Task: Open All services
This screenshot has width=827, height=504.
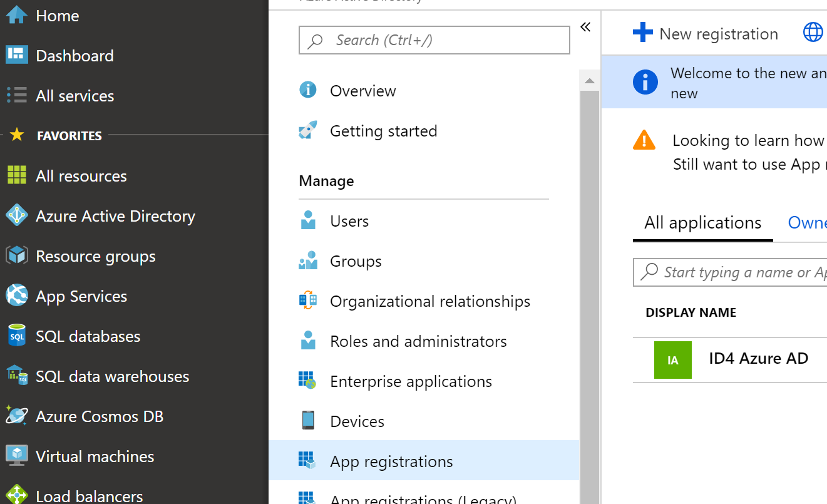Action: pos(74,95)
